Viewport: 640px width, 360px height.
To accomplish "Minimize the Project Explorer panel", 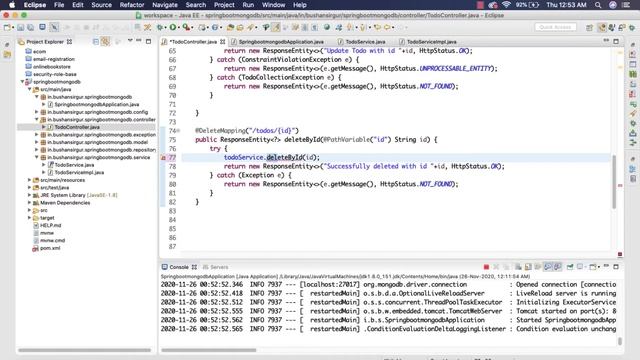I will (x=139, y=41).
